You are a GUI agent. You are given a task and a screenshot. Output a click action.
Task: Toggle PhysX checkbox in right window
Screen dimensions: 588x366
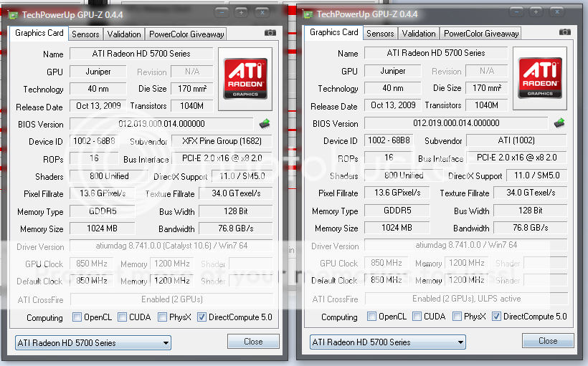tap(457, 316)
